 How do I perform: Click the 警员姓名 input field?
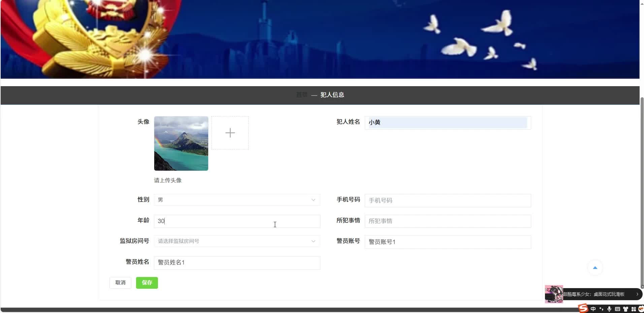pos(237,263)
